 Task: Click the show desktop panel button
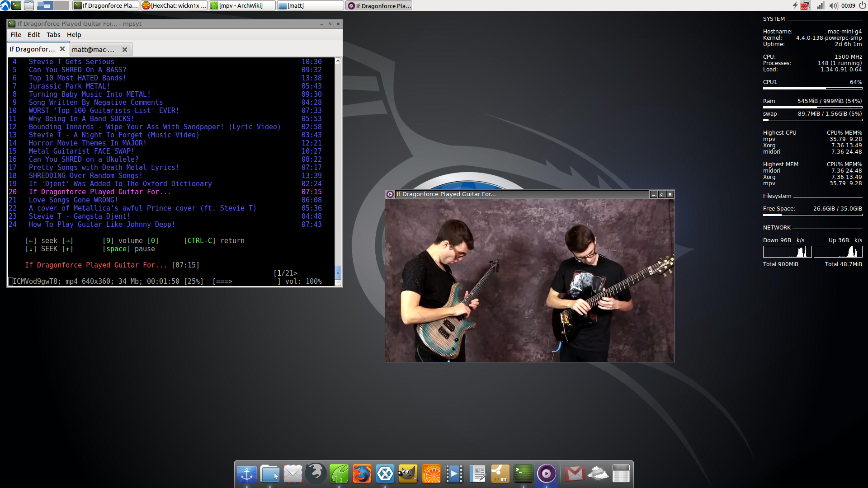pos(29,5)
